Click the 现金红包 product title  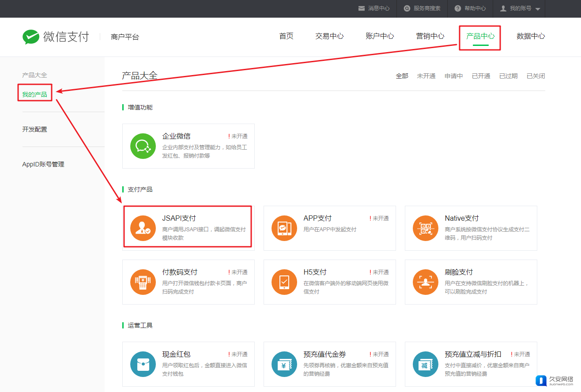coord(177,354)
